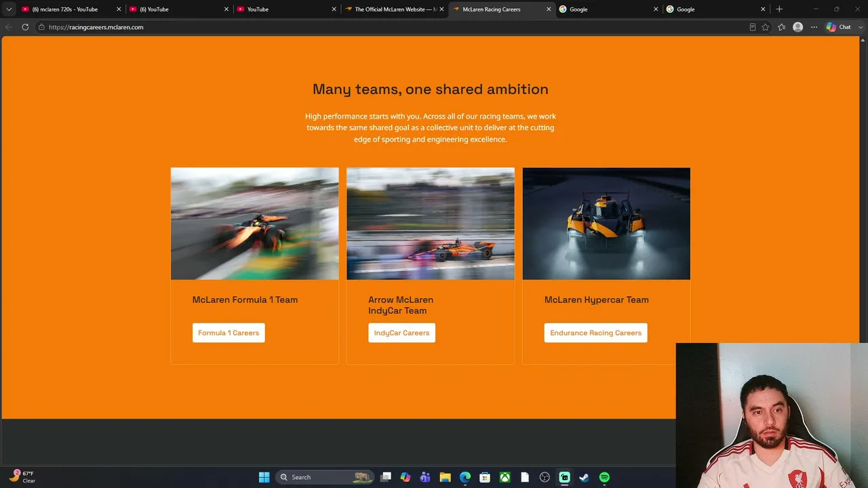Image resolution: width=868 pixels, height=488 pixels.
Task: Open Copilot Chat
Action: pyautogui.click(x=839, y=27)
